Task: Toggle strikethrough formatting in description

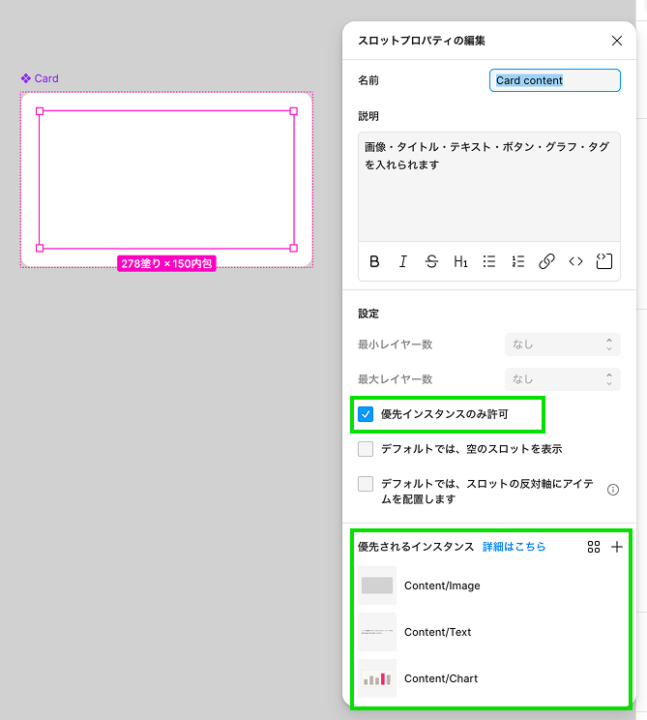Action: (432, 262)
